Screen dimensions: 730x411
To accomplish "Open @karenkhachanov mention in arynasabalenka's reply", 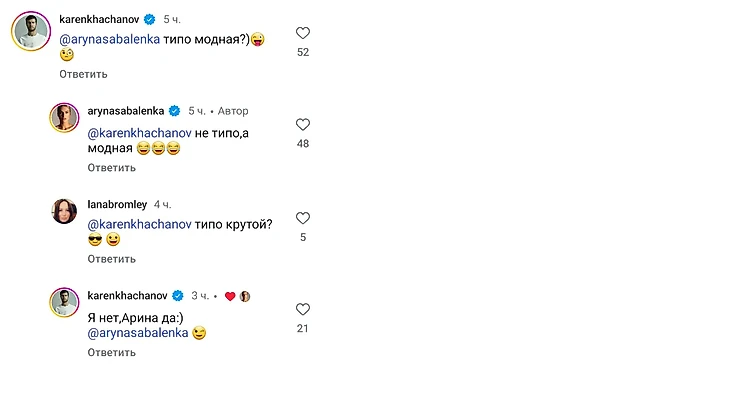I will click(137, 129).
